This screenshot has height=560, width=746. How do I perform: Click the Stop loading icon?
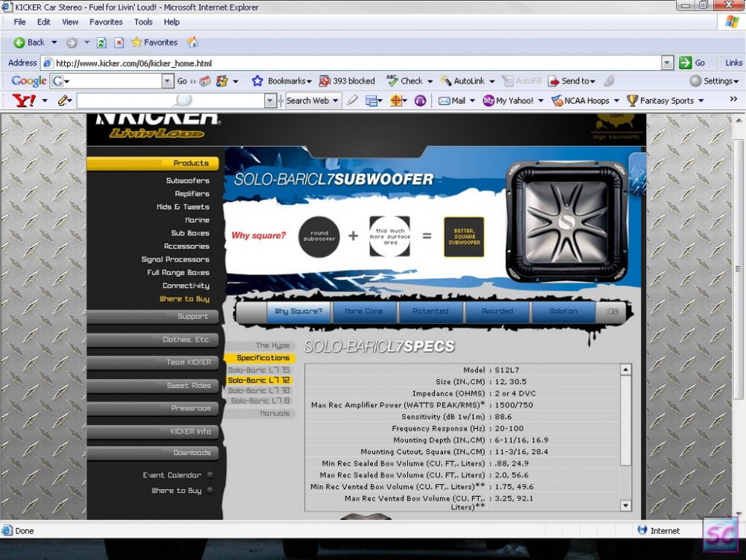point(119,43)
